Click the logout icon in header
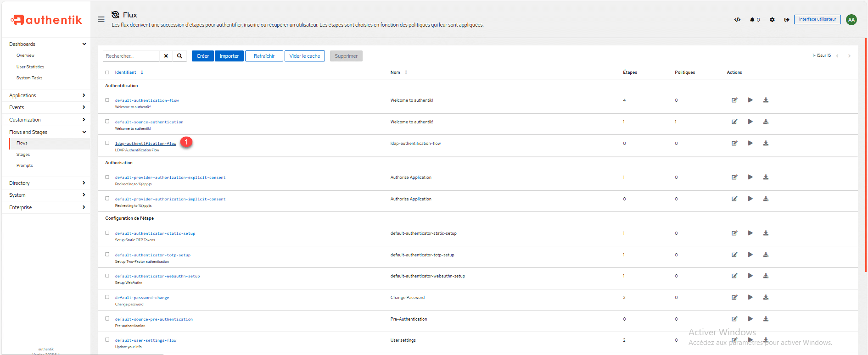The height and width of the screenshot is (355, 868). click(x=787, y=20)
